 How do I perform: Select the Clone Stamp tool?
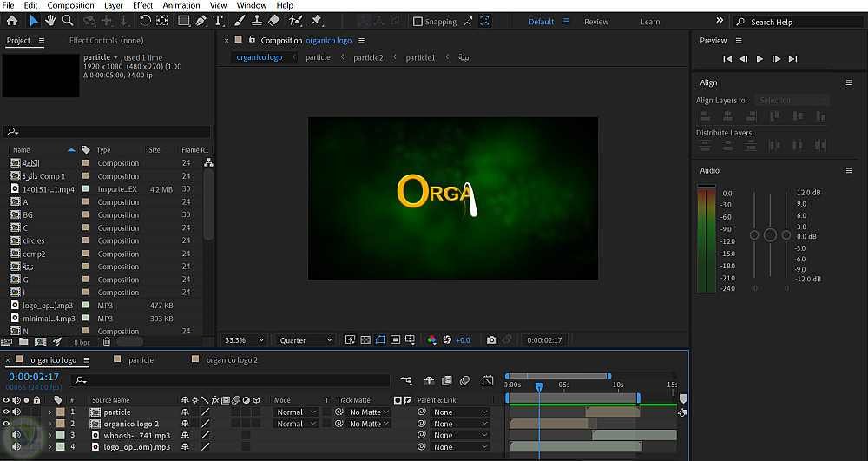[257, 21]
